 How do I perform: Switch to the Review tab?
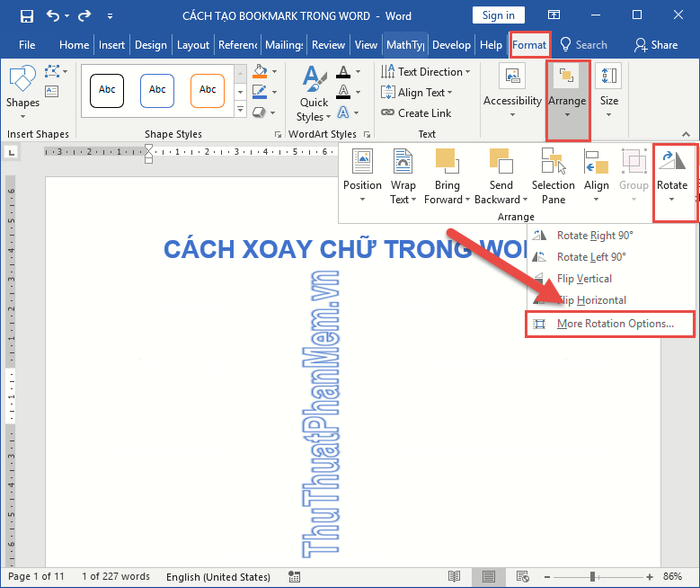coord(328,45)
